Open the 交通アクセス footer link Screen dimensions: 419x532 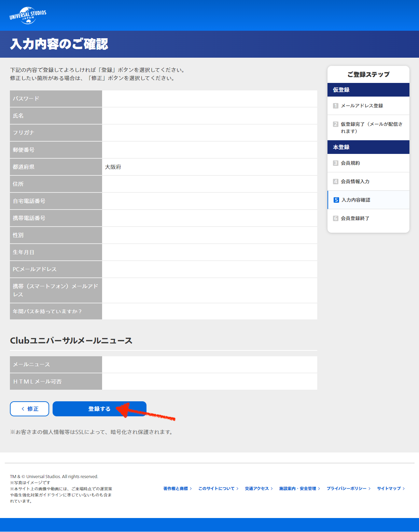pyautogui.click(x=259, y=489)
